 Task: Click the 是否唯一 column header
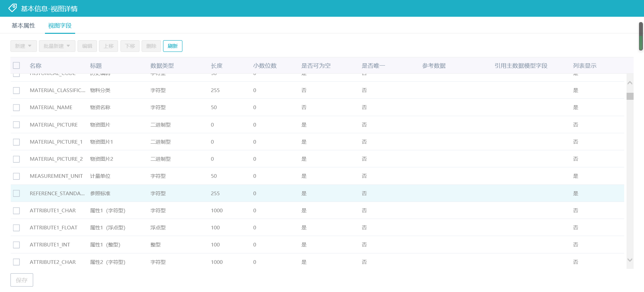[373, 66]
